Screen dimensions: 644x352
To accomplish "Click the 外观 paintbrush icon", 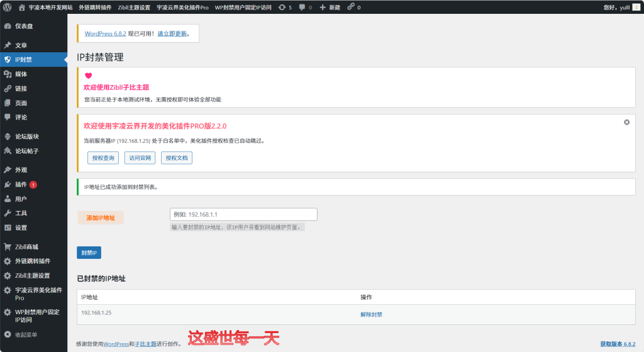I will pyautogui.click(x=8, y=170).
